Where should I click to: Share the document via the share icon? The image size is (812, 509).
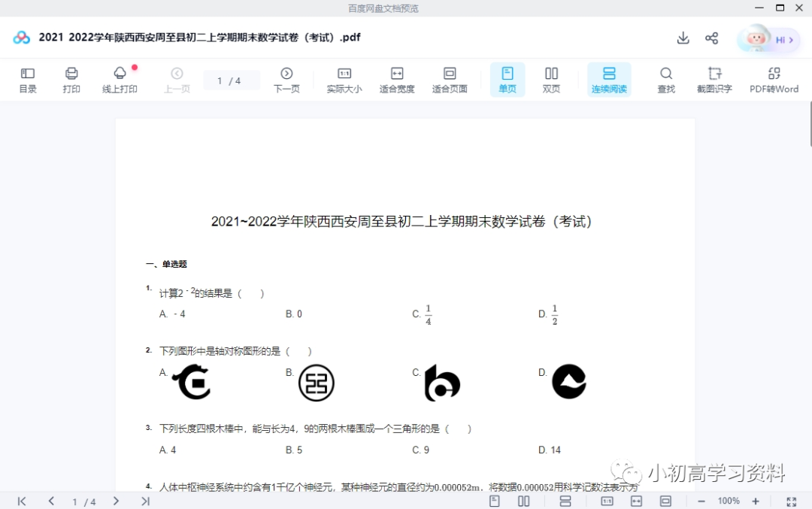(x=711, y=38)
